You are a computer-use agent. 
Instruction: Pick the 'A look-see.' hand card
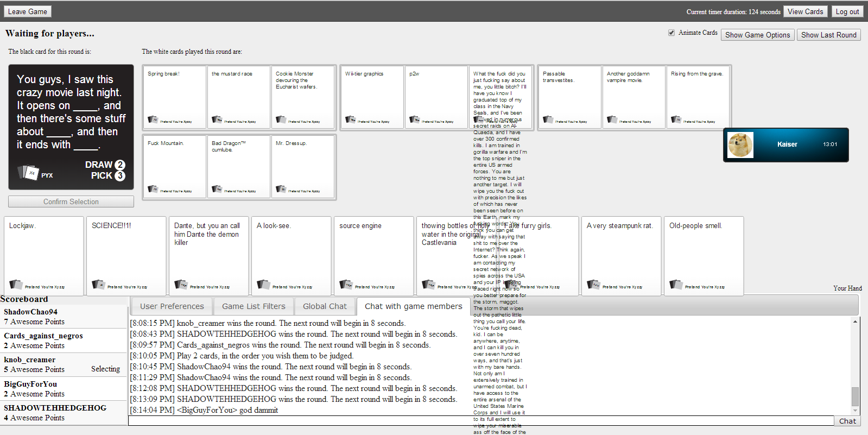(292, 256)
